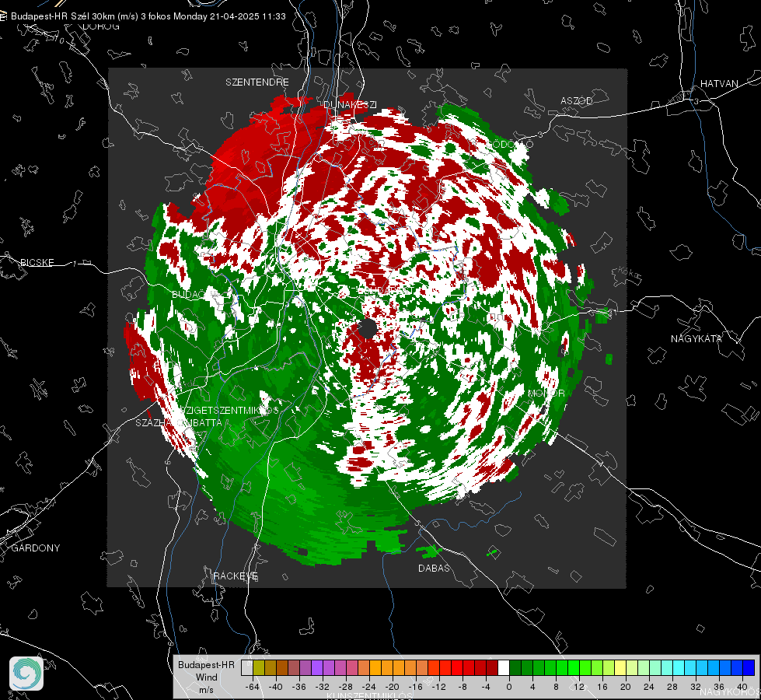761x700 pixels.
Task: Click the title text 'Budapest-HR Szél 30km'
Action: pos(62,16)
